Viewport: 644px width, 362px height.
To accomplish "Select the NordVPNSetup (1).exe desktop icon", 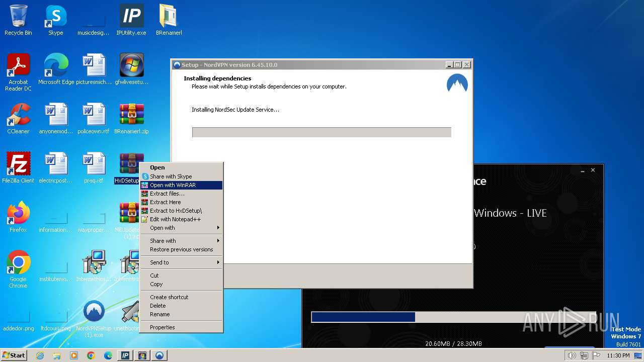I will (94, 318).
